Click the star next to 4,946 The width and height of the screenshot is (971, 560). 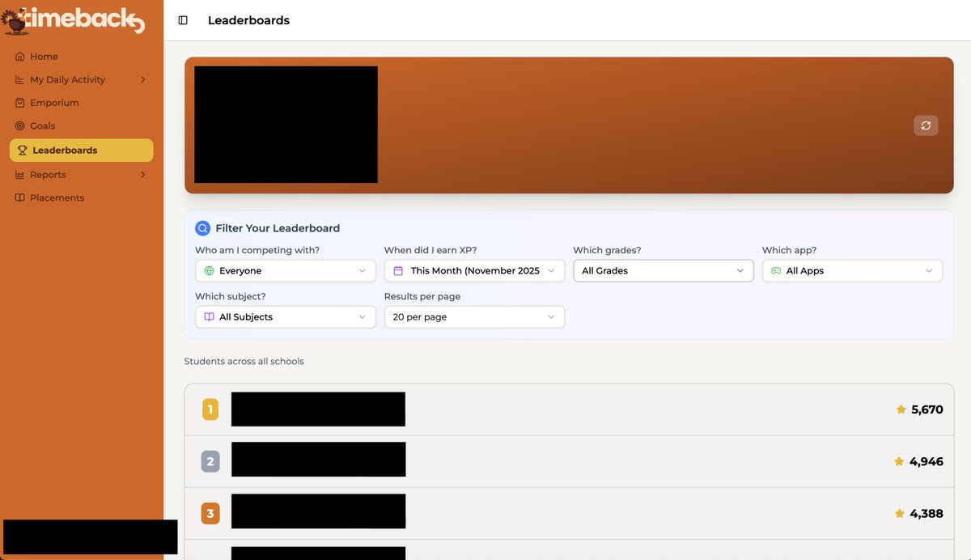pyautogui.click(x=899, y=461)
